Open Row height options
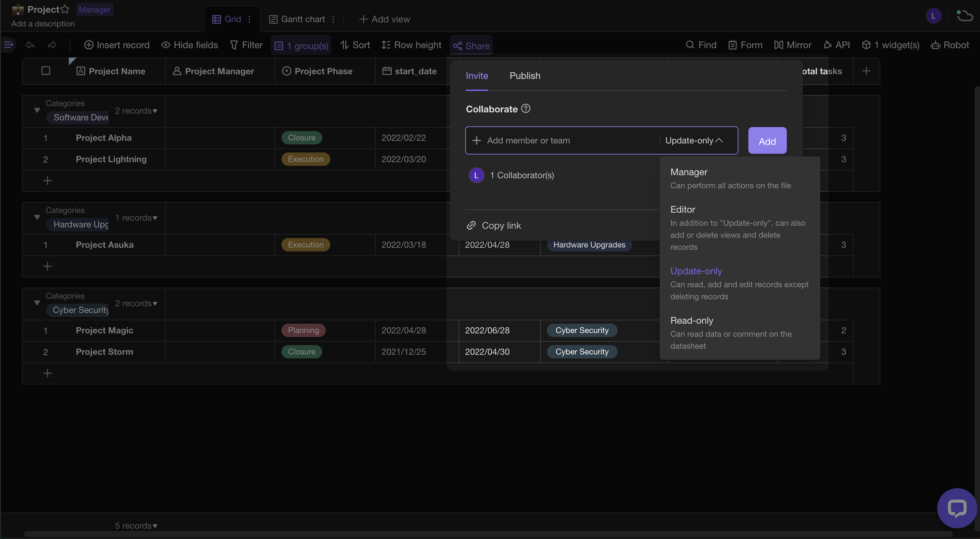980x539 pixels. pos(411,45)
